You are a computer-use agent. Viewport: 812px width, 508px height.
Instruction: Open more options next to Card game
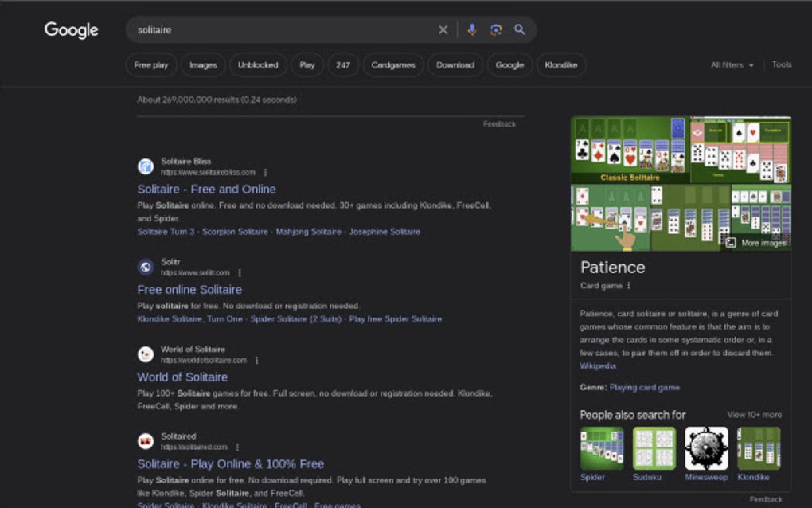click(629, 286)
